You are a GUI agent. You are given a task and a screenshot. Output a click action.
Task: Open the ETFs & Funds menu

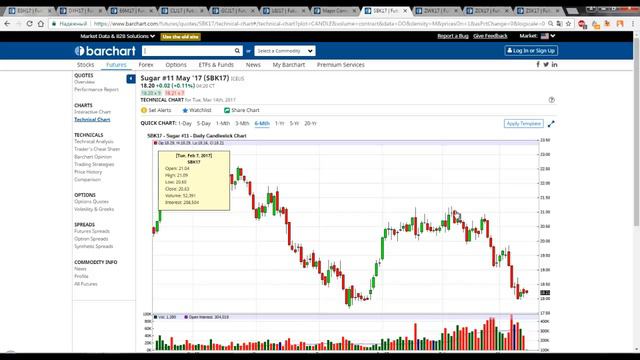[216, 65]
